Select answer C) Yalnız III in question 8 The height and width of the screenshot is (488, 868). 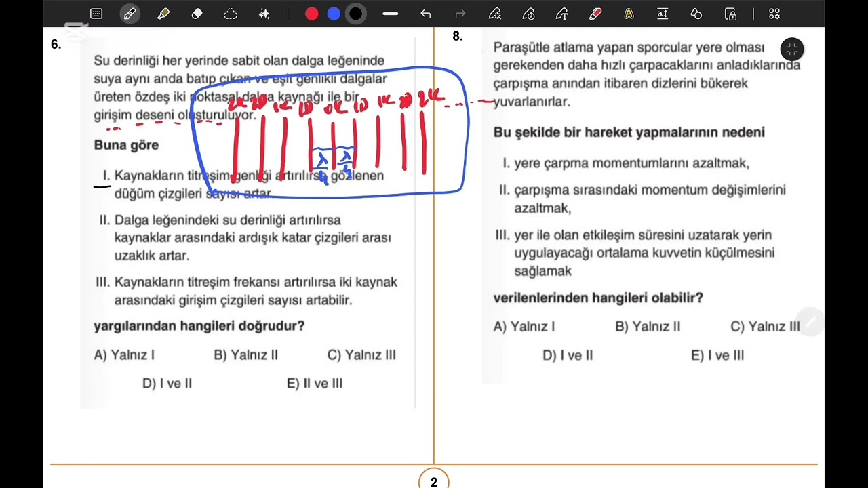tap(765, 326)
